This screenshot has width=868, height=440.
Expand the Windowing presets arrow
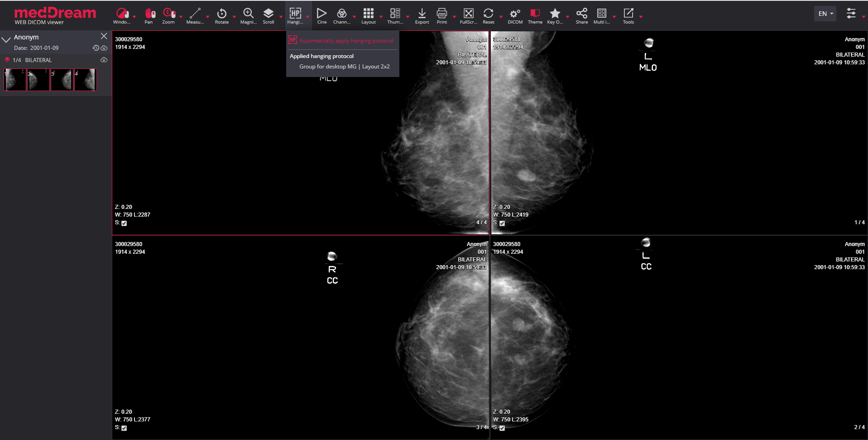[x=134, y=17]
